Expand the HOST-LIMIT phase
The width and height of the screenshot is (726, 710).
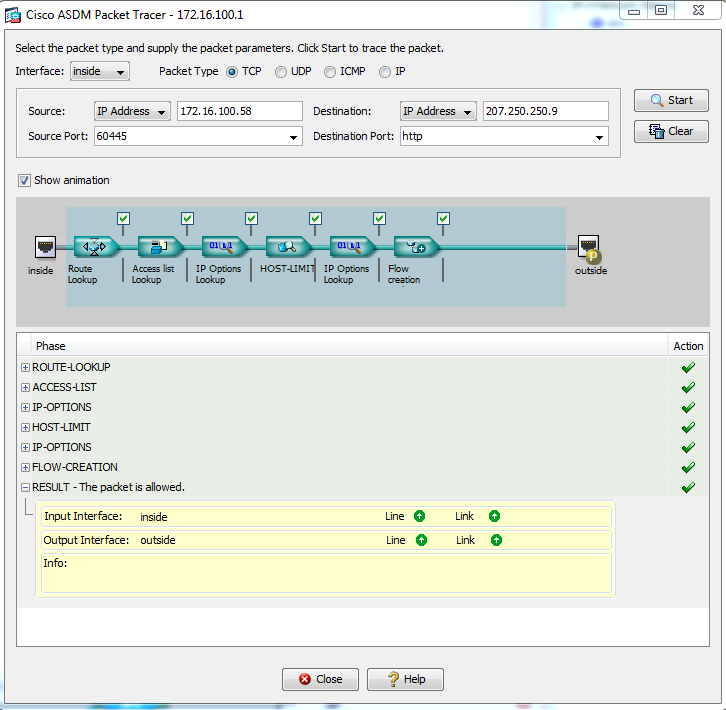click(x=25, y=427)
